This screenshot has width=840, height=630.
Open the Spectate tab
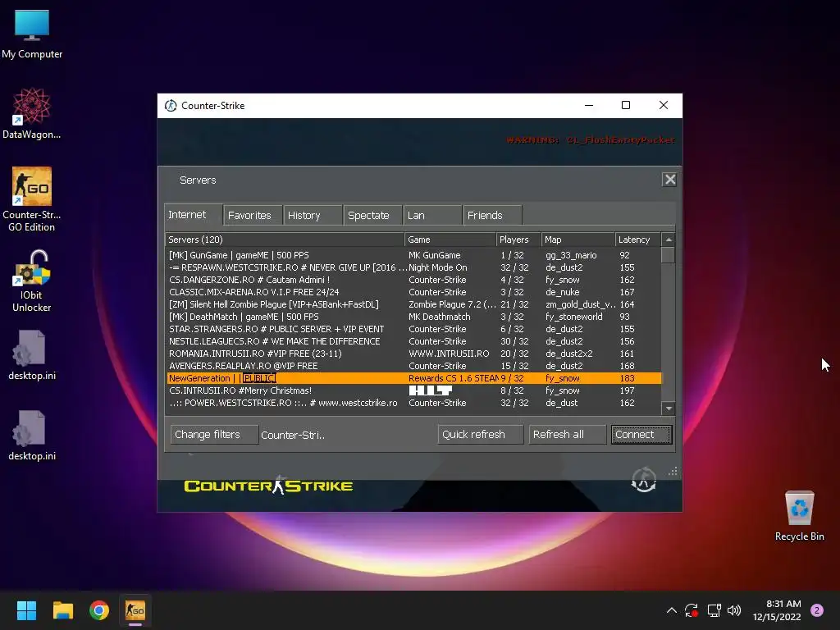(373, 216)
